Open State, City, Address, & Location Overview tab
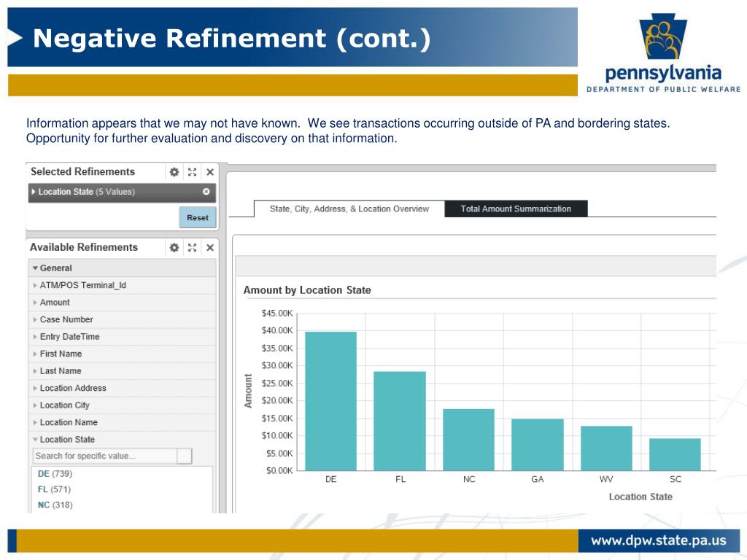 349,209
